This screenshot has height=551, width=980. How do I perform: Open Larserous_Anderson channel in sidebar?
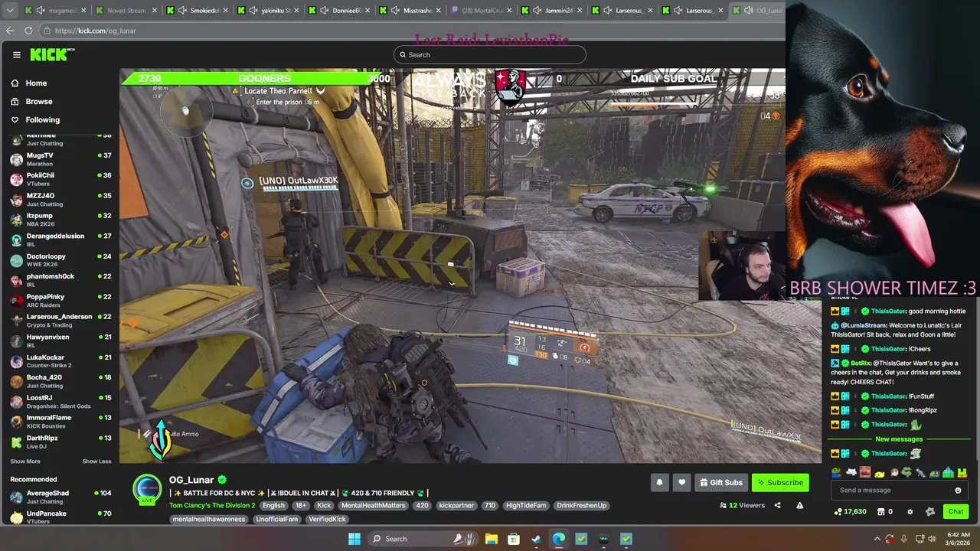click(x=60, y=321)
